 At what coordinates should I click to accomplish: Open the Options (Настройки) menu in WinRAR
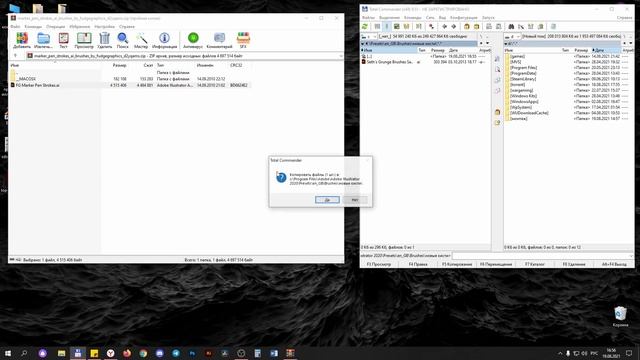point(104,27)
